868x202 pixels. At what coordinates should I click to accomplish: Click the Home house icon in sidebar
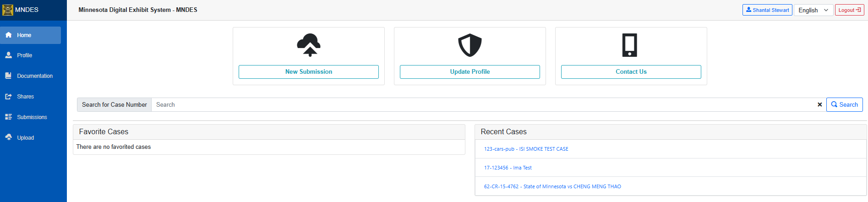[x=9, y=35]
